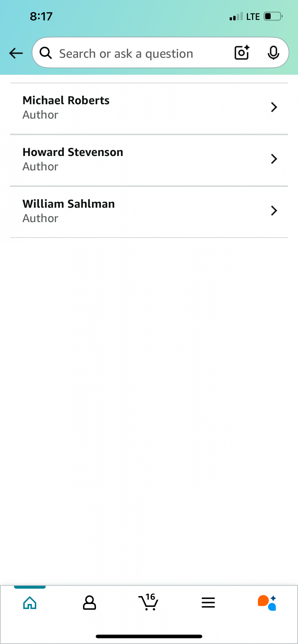
Task: Tap the 8:17 clock in status bar
Action: tap(41, 17)
